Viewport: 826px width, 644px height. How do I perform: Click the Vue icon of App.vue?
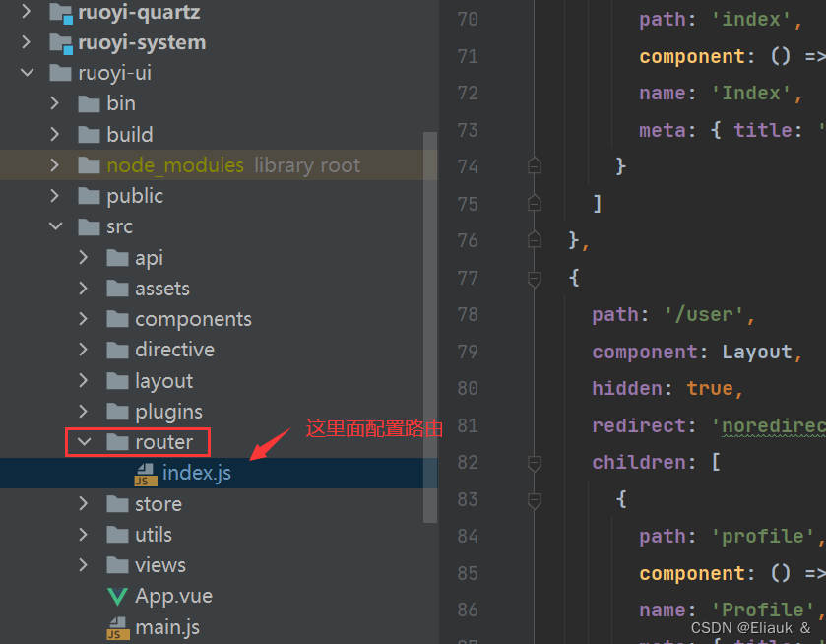[117, 597]
